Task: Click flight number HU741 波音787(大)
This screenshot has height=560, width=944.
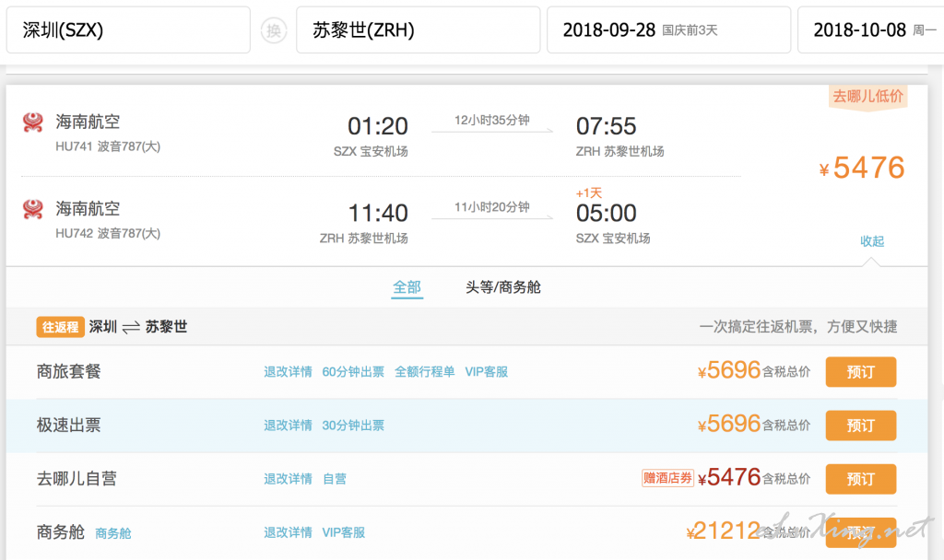Action: pos(108,146)
